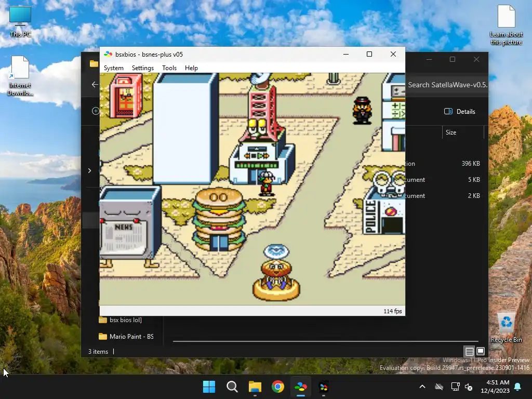Select the file sized 5 KB

(474, 179)
